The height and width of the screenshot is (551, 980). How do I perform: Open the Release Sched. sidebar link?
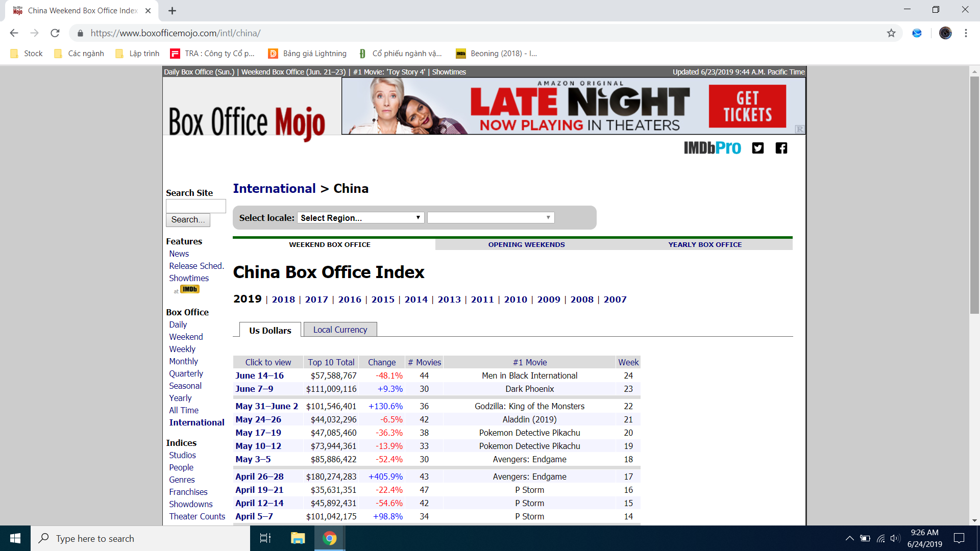tap(196, 266)
